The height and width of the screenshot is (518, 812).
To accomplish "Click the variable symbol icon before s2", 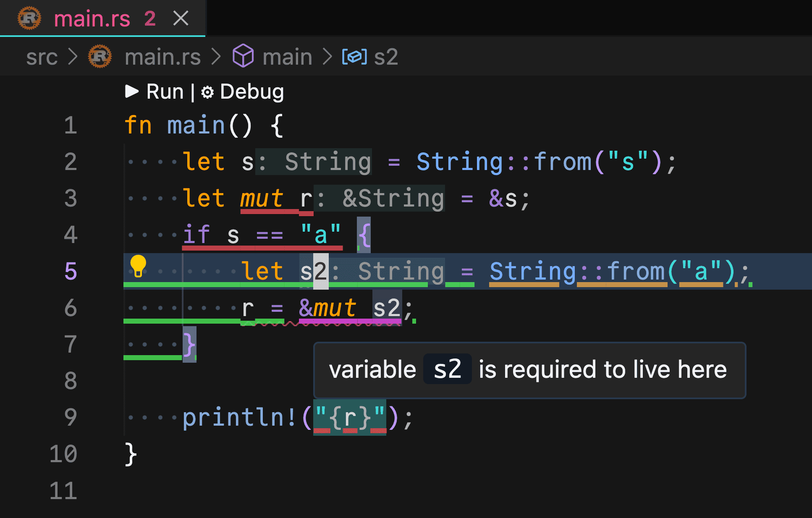I will pos(354,57).
